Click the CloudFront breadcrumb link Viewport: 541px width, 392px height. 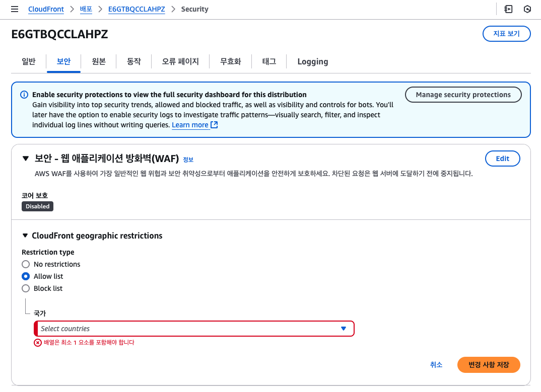pos(46,9)
